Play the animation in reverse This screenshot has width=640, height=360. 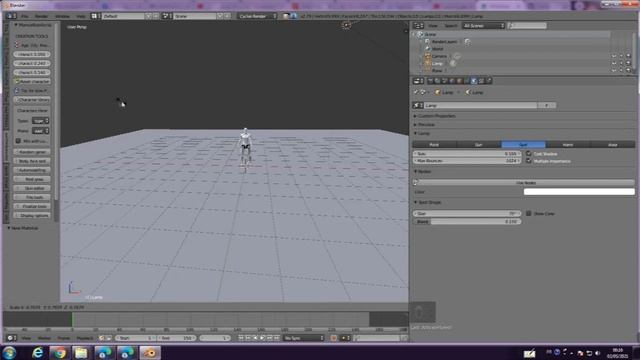(256, 338)
